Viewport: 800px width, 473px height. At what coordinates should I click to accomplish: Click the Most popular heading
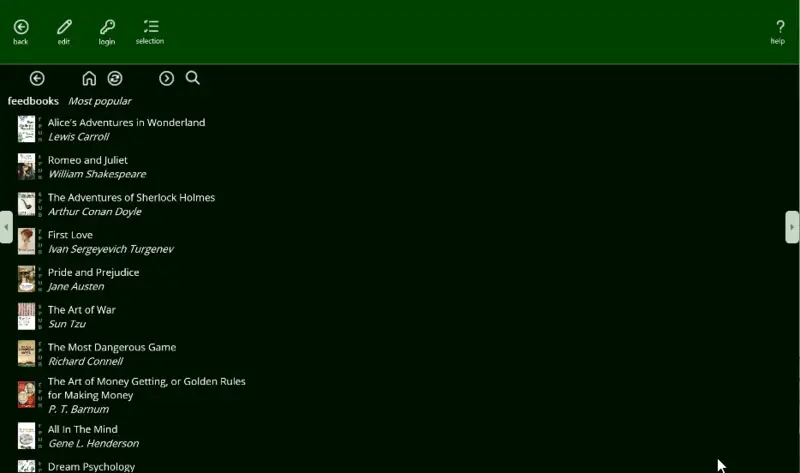[99, 101]
